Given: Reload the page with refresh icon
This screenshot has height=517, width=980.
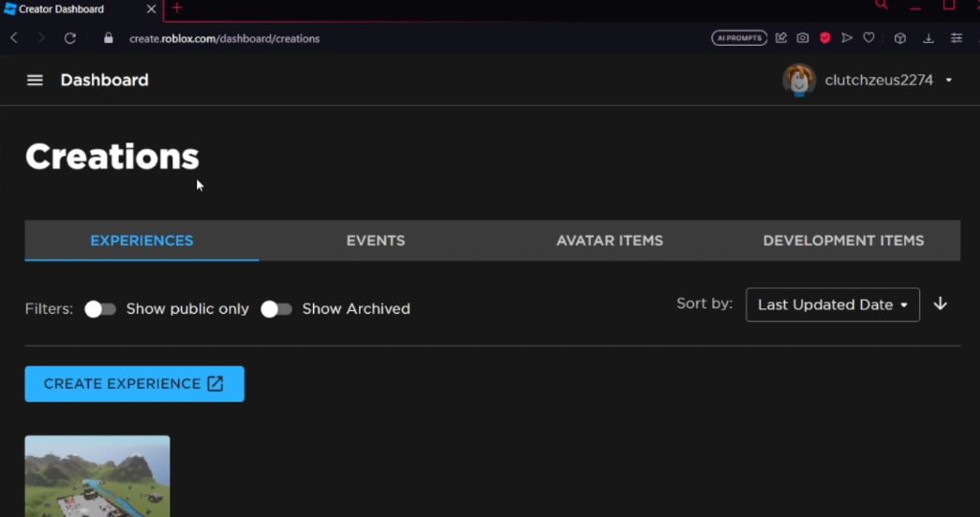Looking at the screenshot, I should pos(69,38).
